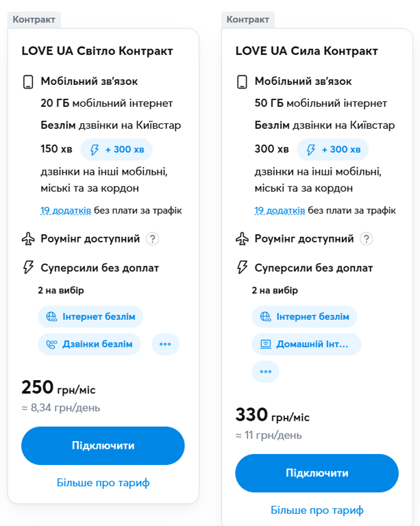Click Контракт tab label above Сила card

tap(248, 19)
